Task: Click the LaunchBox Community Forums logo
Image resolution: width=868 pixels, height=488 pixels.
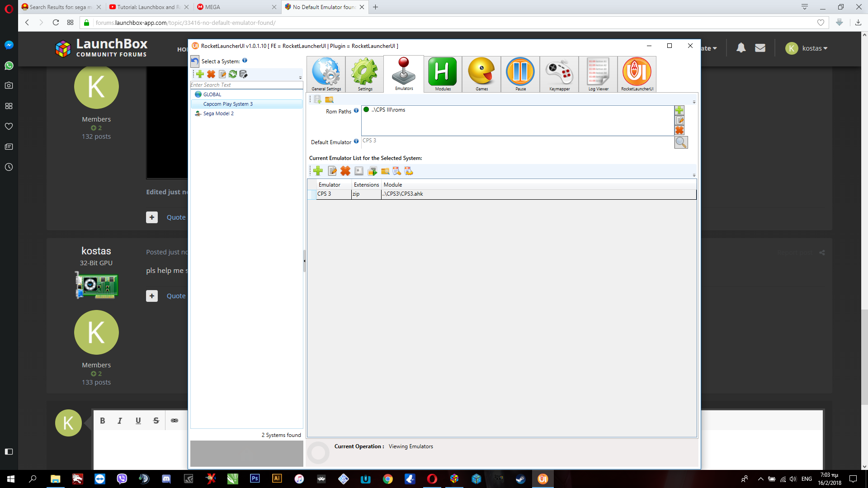Action: (x=101, y=47)
